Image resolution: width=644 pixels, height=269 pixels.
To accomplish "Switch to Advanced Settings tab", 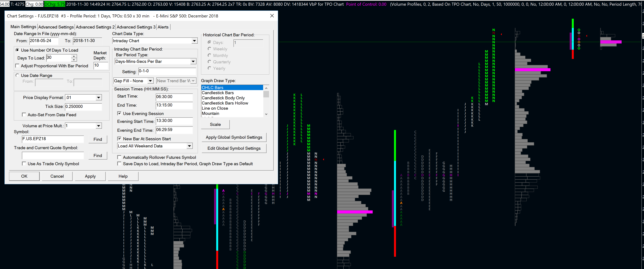I will (x=56, y=27).
